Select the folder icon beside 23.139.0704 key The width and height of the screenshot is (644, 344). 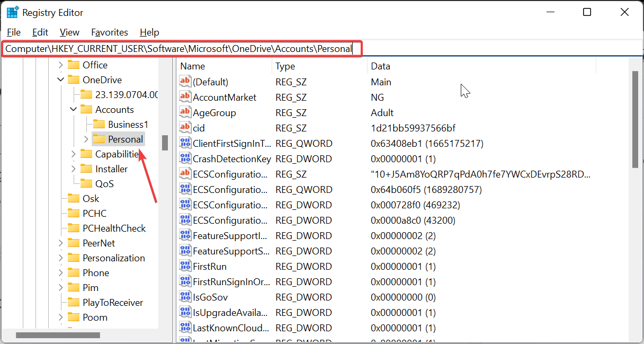click(86, 95)
